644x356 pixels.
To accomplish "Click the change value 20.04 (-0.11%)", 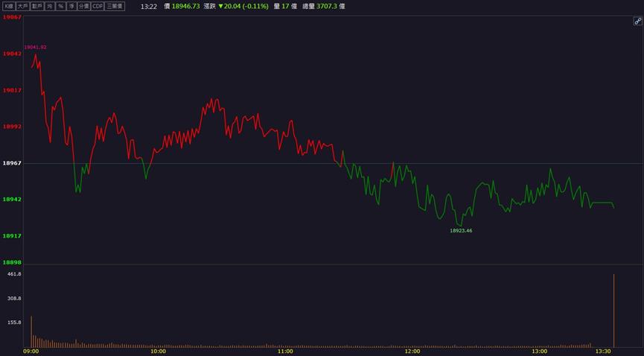I will (x=246, y=7).
